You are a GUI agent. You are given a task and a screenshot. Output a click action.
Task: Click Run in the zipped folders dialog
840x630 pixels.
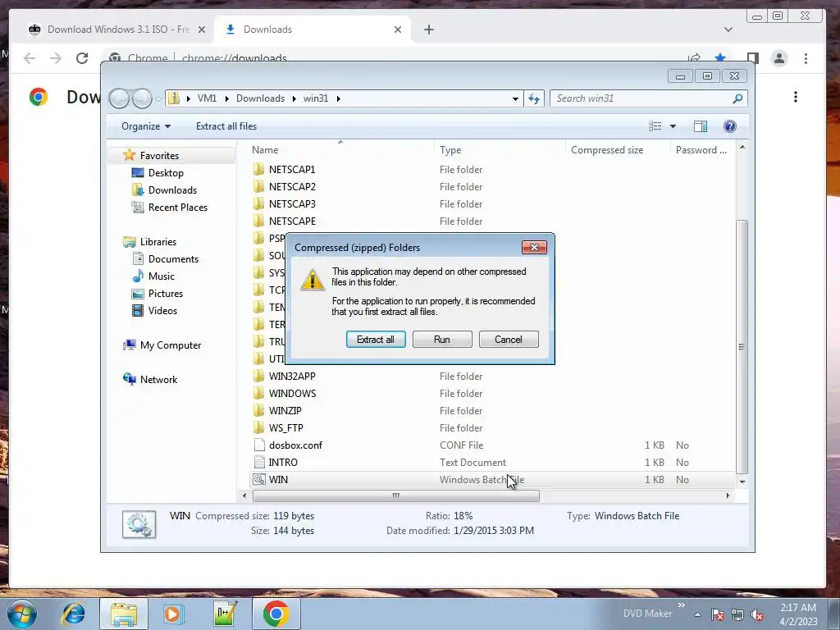[x=442, y=339]
